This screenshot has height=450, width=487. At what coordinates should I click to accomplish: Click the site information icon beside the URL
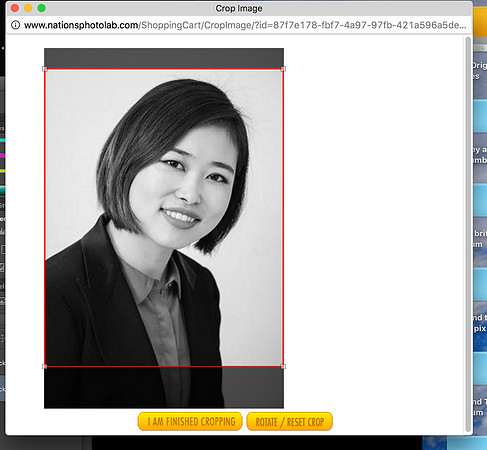[x=15, y=25]
